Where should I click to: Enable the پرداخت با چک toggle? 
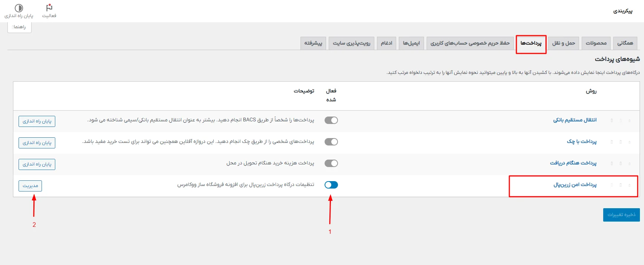(x=331, y=142)
